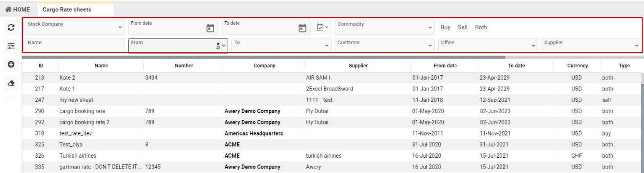Viewport: 644px width, 173px height.
Task: Open the filter settings sliders icon
Action: (x=10, y=46)
